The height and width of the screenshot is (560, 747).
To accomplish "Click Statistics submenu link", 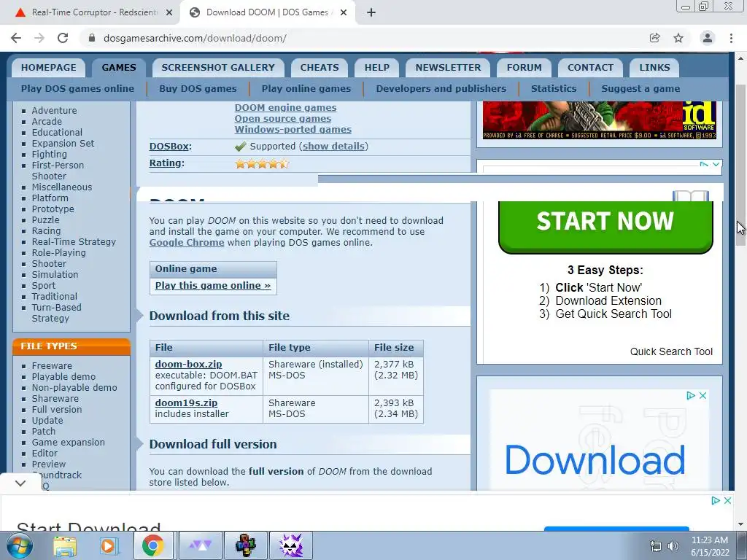I will 554,88.
